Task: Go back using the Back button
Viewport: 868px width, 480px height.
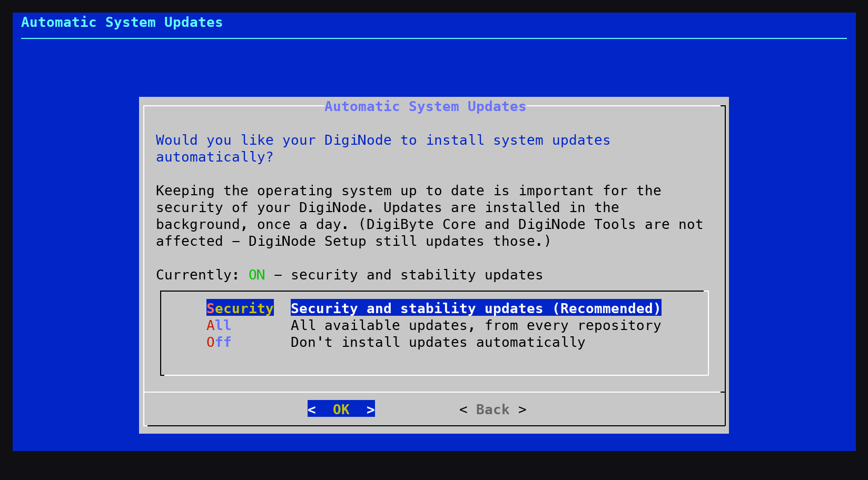Action: click(493, 409)
